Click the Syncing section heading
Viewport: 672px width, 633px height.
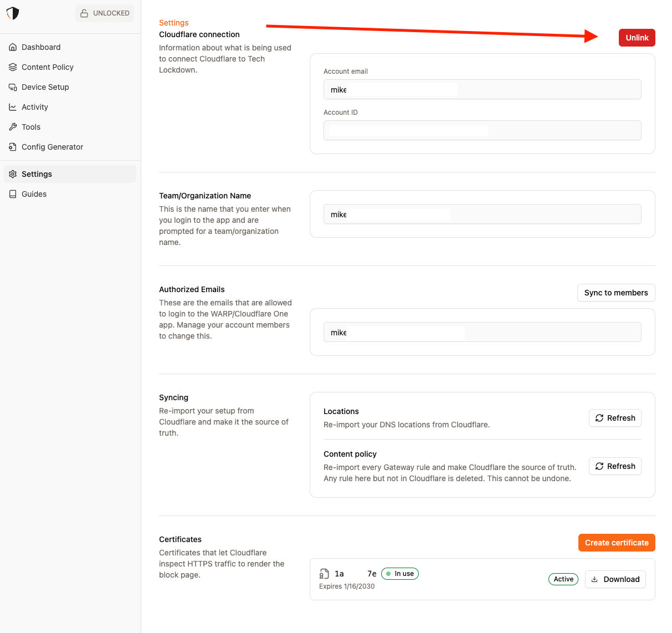click(x=173, y=397)
